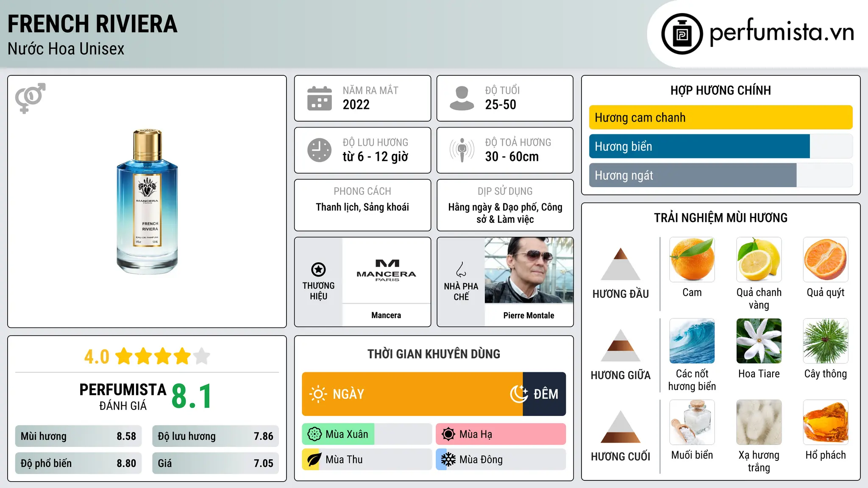Open the French Riviera bottle image
Image resolution: width=868 pixels, height=488 pixels.
point(147,202)
